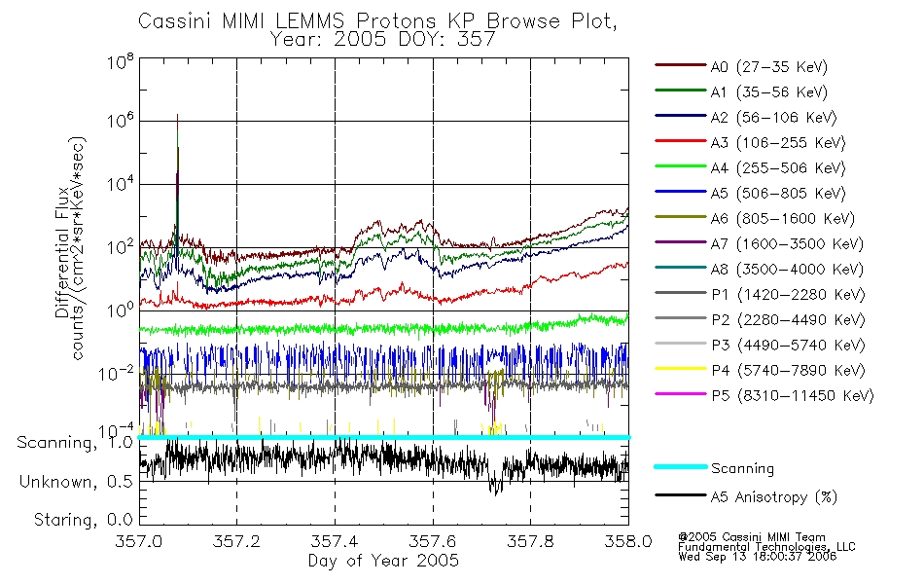The width and height of the screenshot is (924, 584).
Task: Click the Scanning, 1.0 axis label
Action: click(x=76, y=443)
